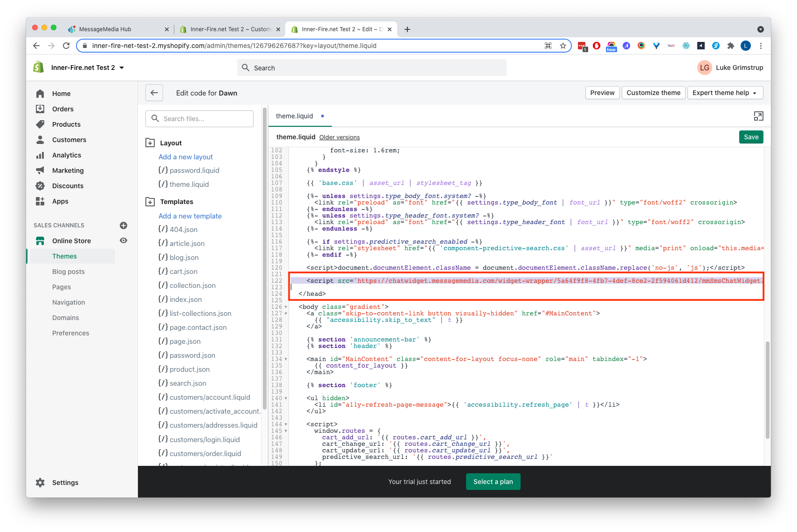
Task: Click Add a new template link
Action: click(190, 216)
